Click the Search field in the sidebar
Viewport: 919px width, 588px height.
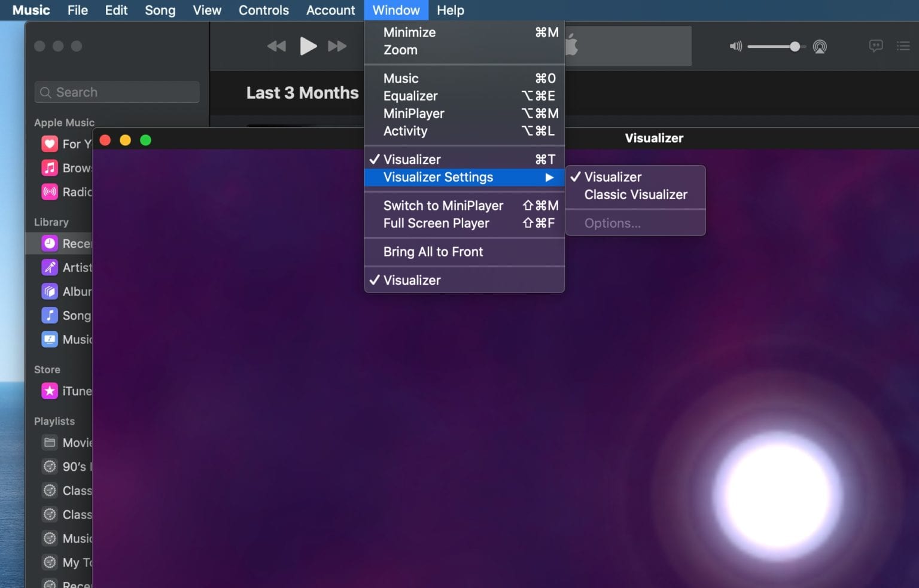click(x=117, y=92)
